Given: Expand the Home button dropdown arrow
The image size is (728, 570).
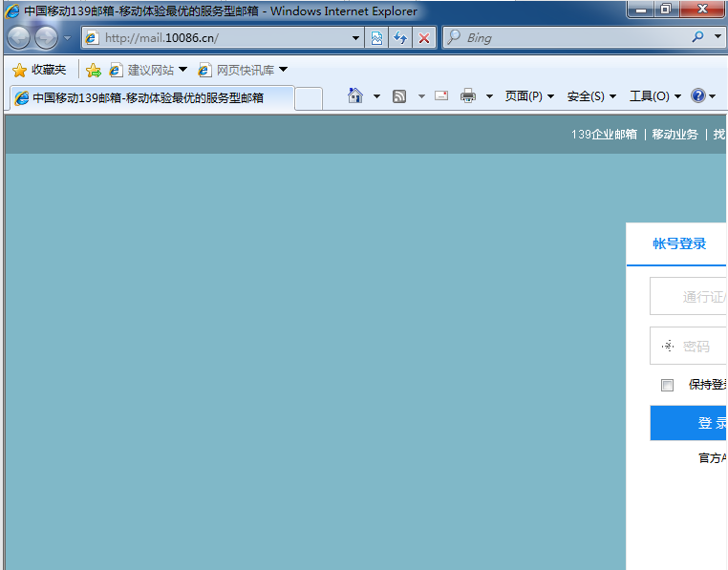Looking at the screenshot, I should coord(376,96).
